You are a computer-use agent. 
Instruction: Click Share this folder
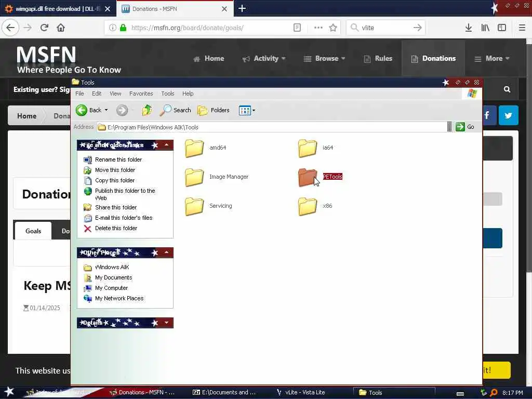click(x=116, y=207)
